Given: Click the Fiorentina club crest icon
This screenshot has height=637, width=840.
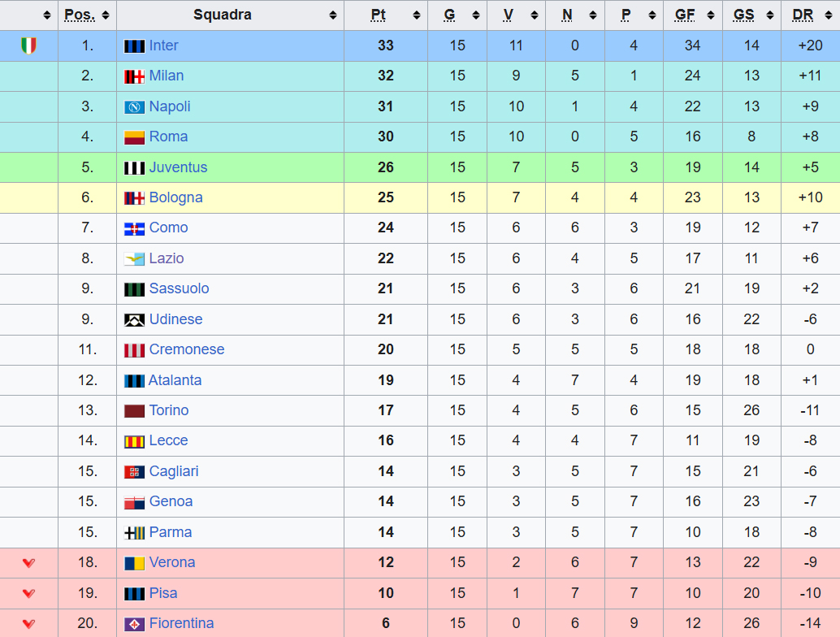Looking at the screenshot, I should click(134, 624).
